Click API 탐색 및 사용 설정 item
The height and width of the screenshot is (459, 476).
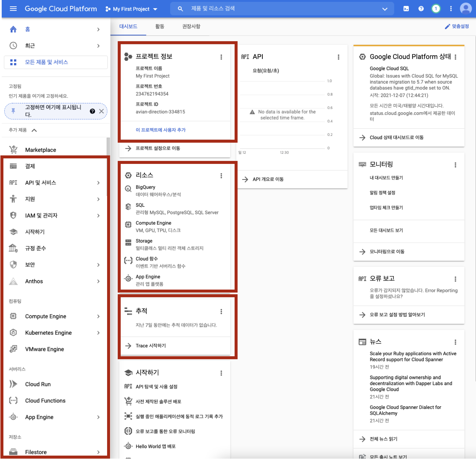[x=156, y=386]
